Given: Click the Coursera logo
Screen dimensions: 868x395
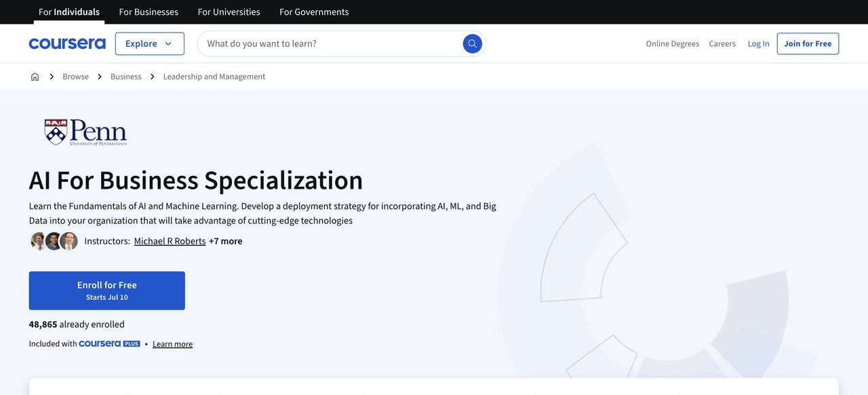Looking at the screenshot, I should [x=66, y=43].
